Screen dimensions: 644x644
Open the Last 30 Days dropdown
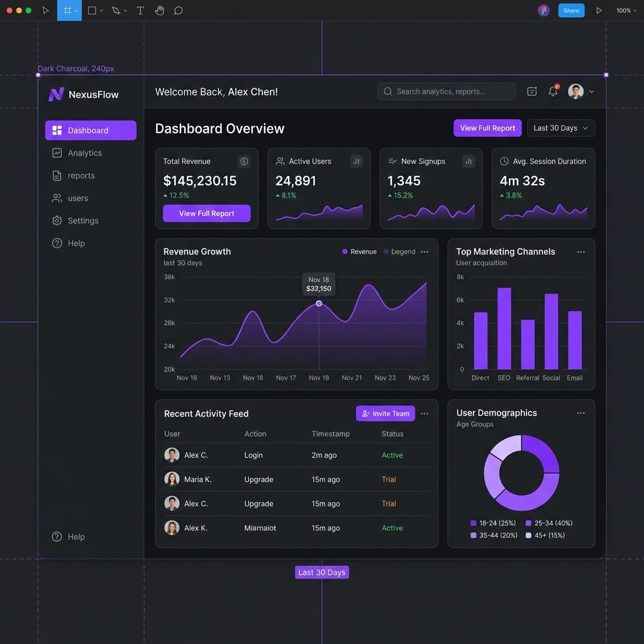[x=560, y=128]
